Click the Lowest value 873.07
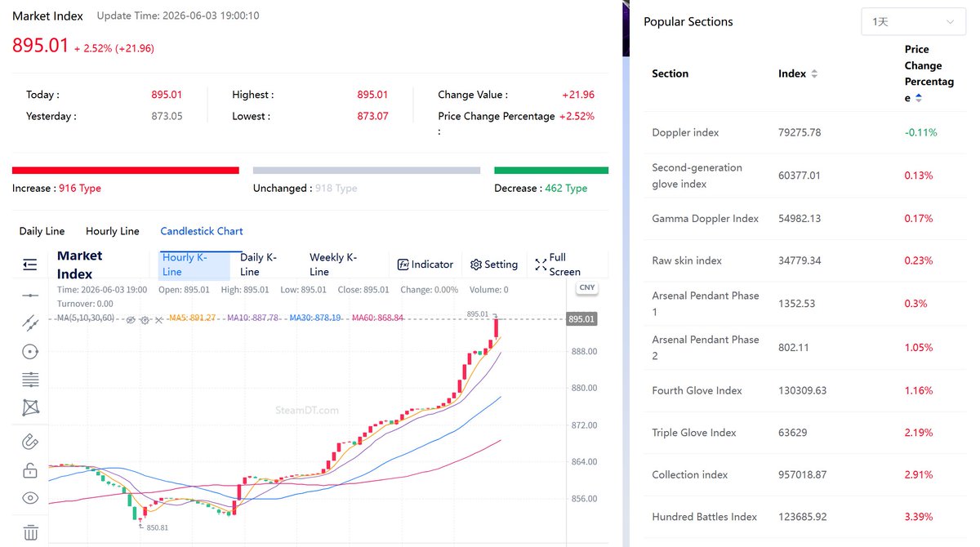 click(372, 116)
